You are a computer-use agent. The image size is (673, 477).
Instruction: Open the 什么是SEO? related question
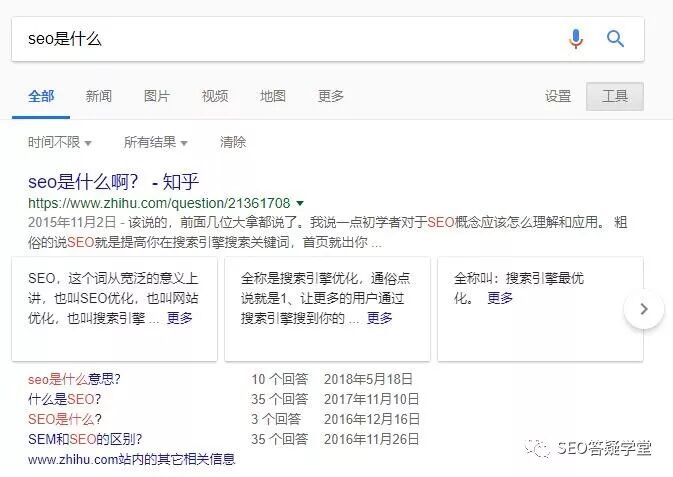(65, 399)
